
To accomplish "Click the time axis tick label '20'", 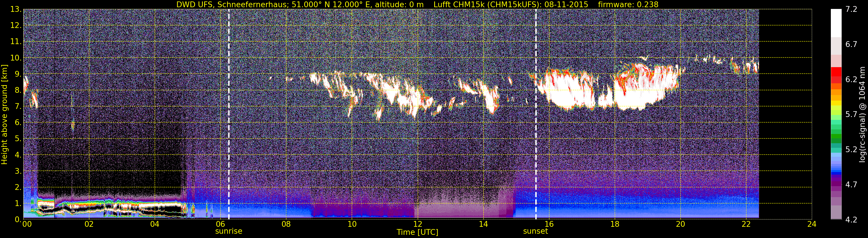I will (x=680, y=224).
